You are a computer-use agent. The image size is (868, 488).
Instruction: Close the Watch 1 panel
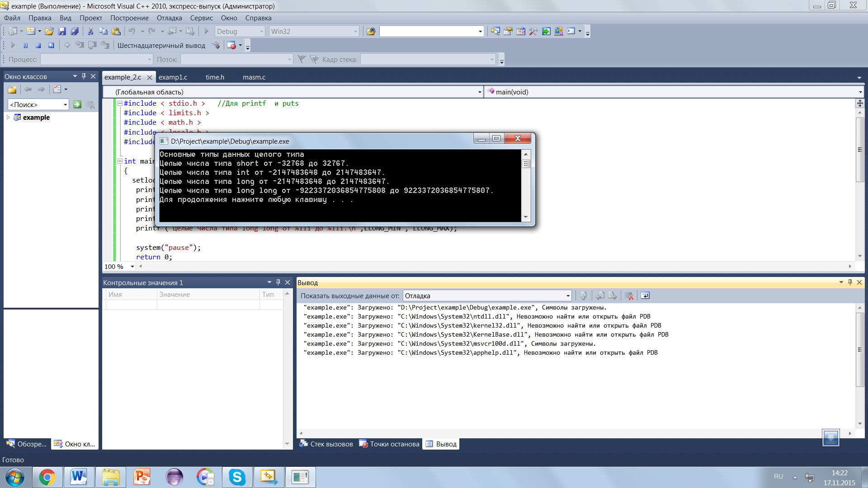[288, 282]
